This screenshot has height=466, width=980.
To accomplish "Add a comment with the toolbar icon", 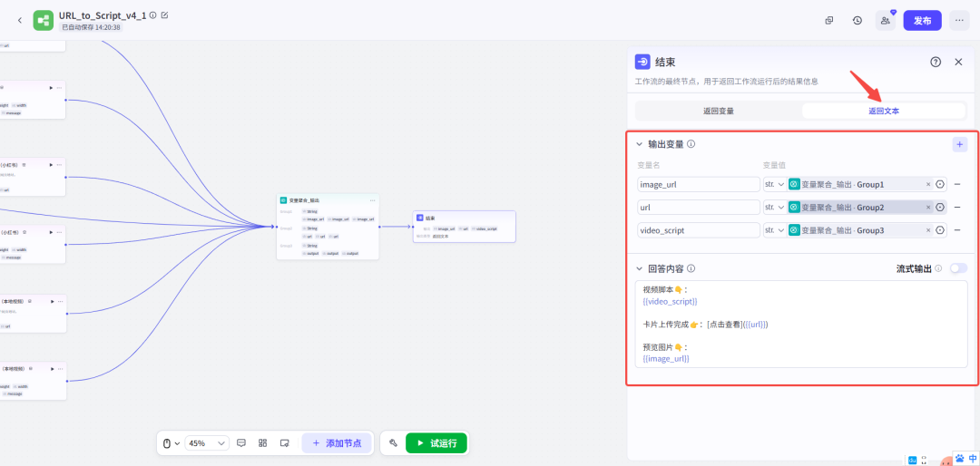I will pos(241,443).
